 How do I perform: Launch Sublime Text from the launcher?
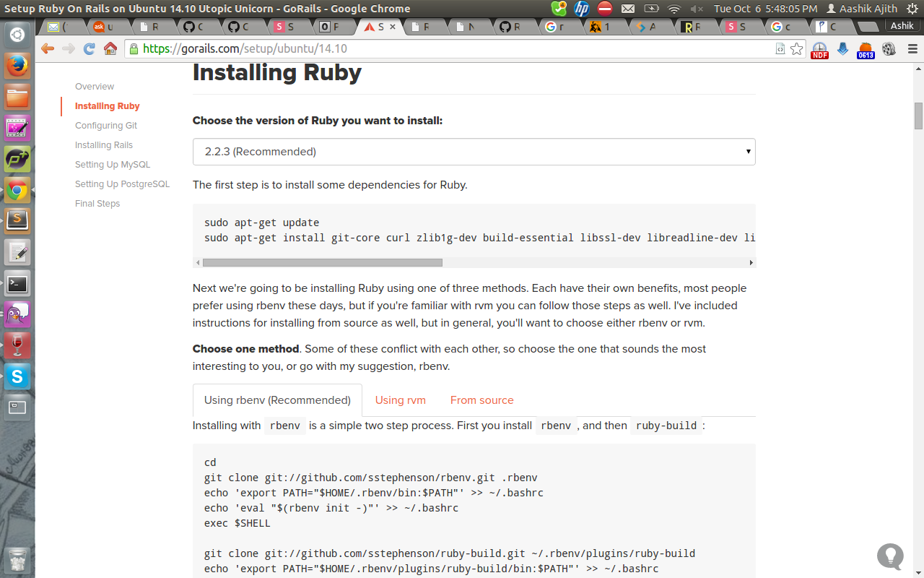point(17,220)
